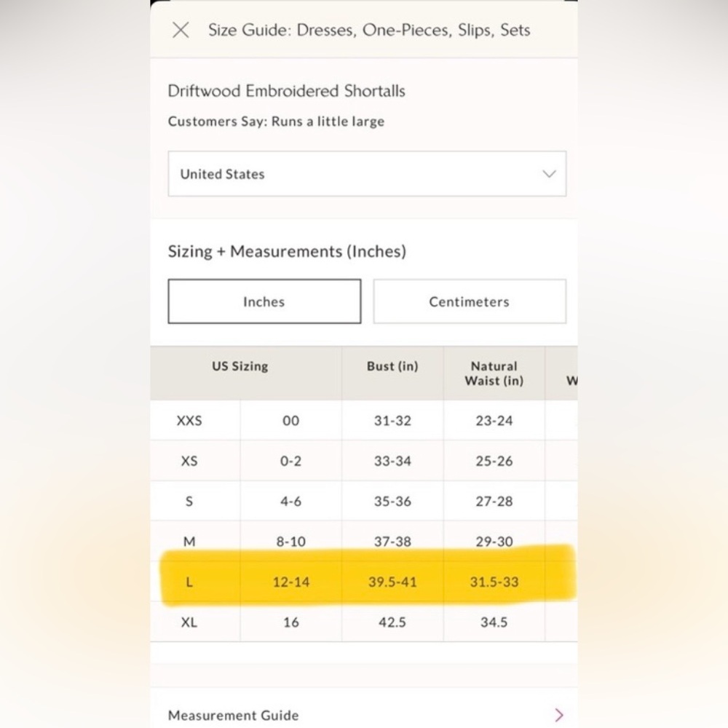
Task: Close the Size Guide panel
Action: [x=181, y=30]
